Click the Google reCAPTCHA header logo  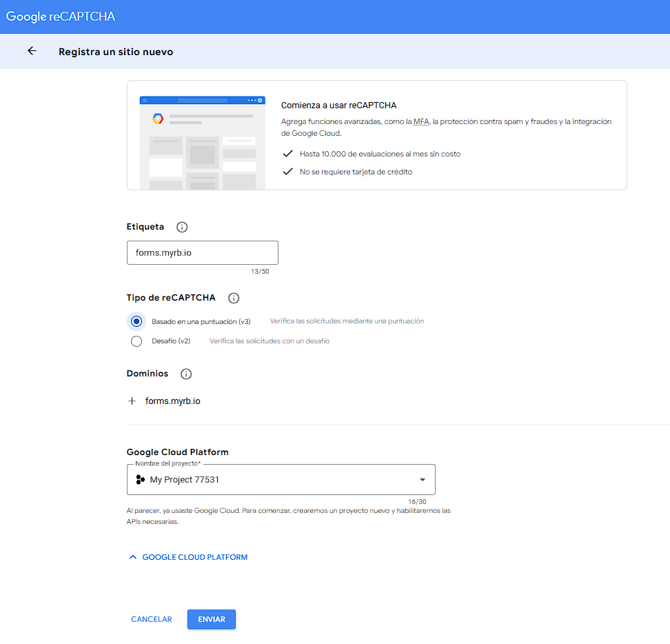61,17
